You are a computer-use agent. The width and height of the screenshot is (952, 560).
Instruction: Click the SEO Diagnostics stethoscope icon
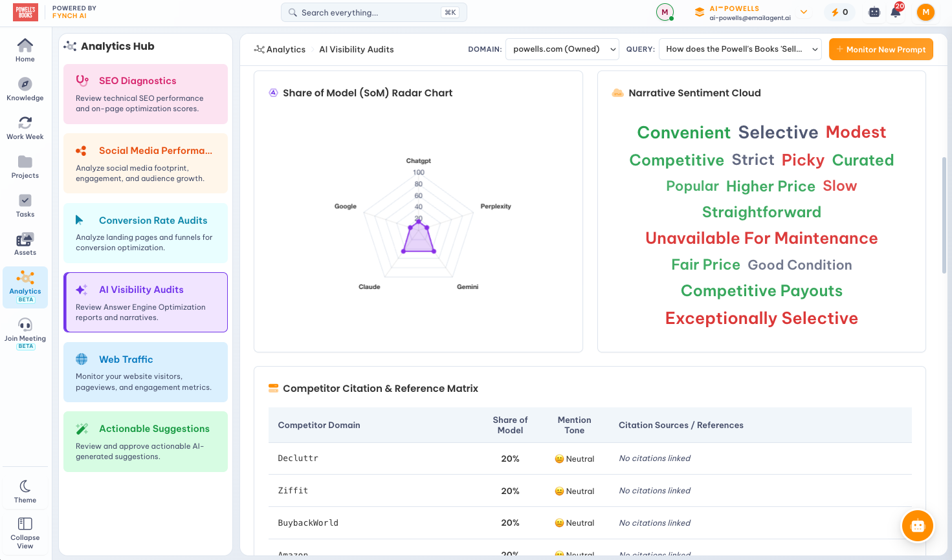[82, 81]
